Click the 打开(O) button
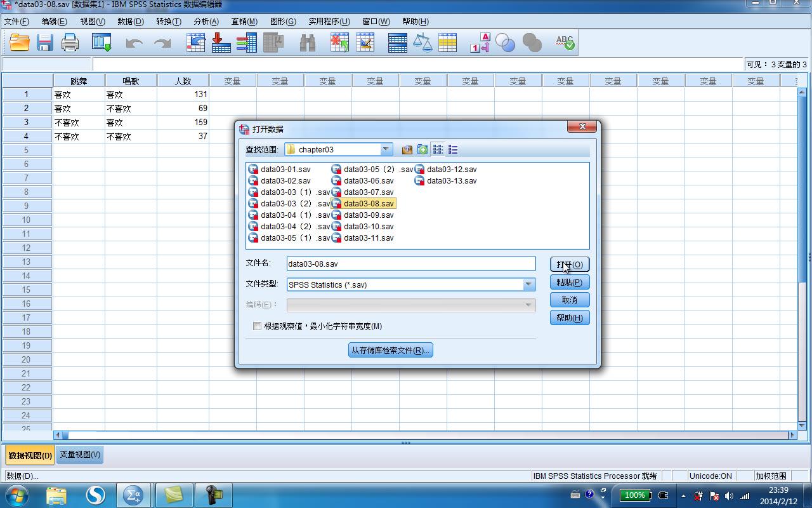The height and width of the screenshot is (508, 812). pyautogui.click(x=570, y=264)
